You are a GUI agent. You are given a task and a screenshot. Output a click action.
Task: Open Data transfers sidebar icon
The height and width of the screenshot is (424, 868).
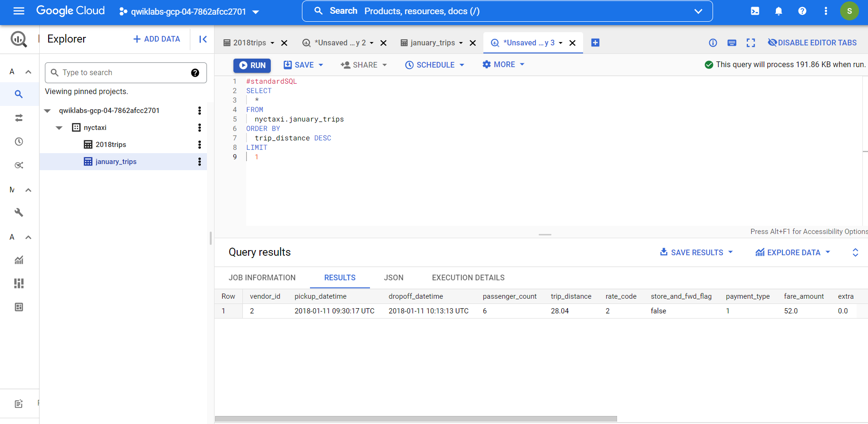19,118
